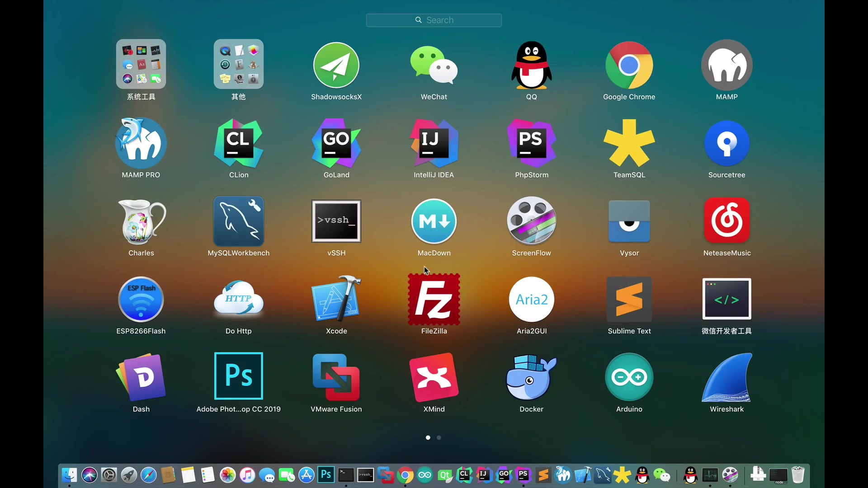Click Sublime Text icon in the Dock
The width and height of the screenshot is (868, 488).
click(543, 475)
